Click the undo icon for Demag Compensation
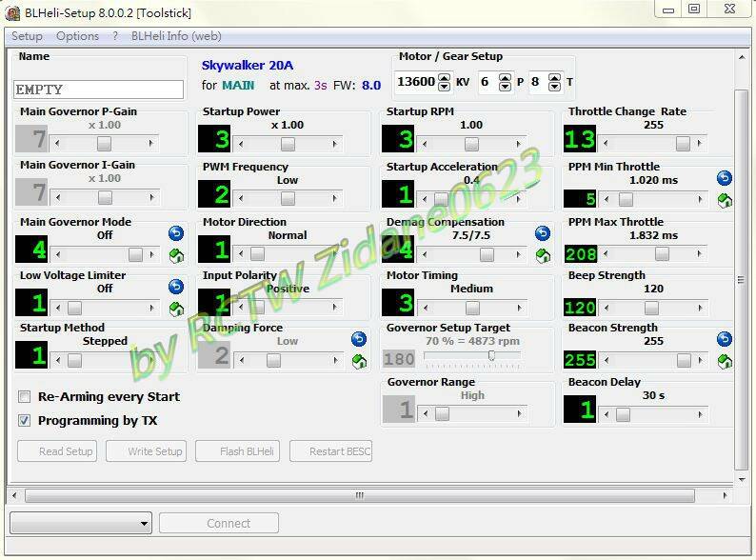Viewport: 756px width, 560px height. pos(543,233)
